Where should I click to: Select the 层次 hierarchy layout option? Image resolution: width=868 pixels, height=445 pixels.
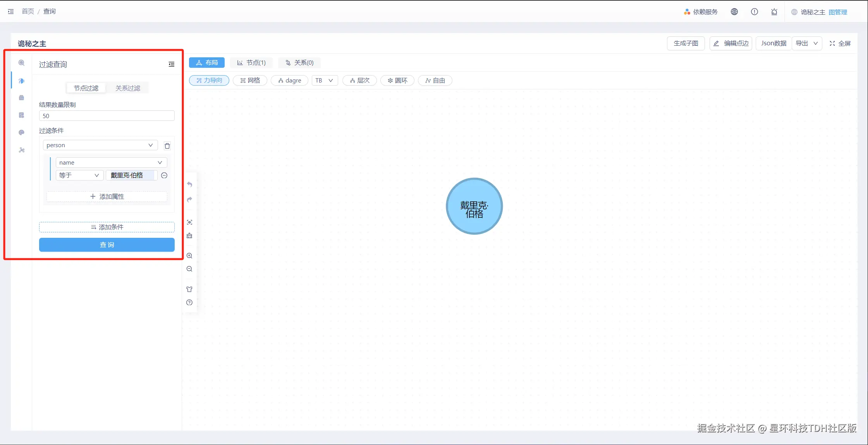coord(359,81)
